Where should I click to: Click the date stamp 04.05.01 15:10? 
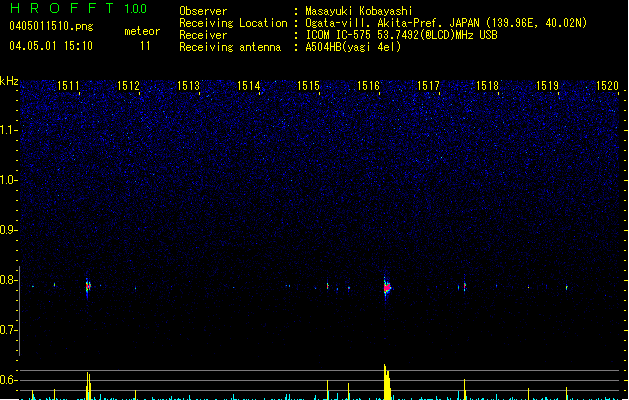click(51, 46)
